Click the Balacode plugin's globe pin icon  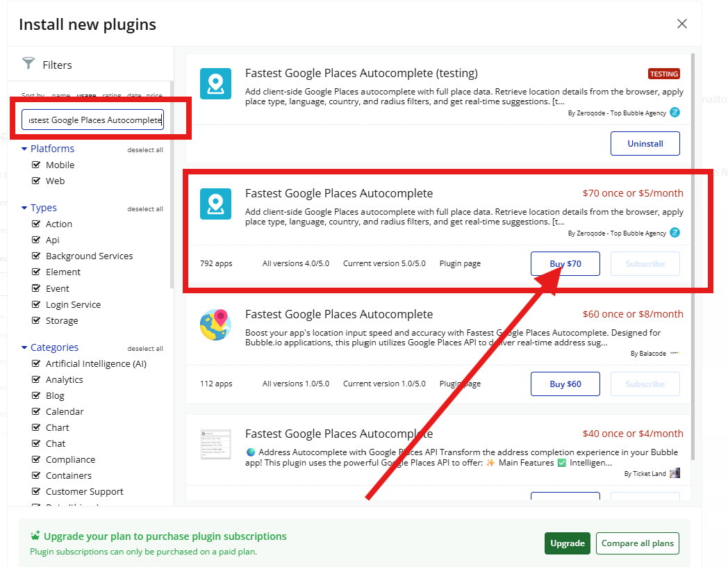click(215, 324)
